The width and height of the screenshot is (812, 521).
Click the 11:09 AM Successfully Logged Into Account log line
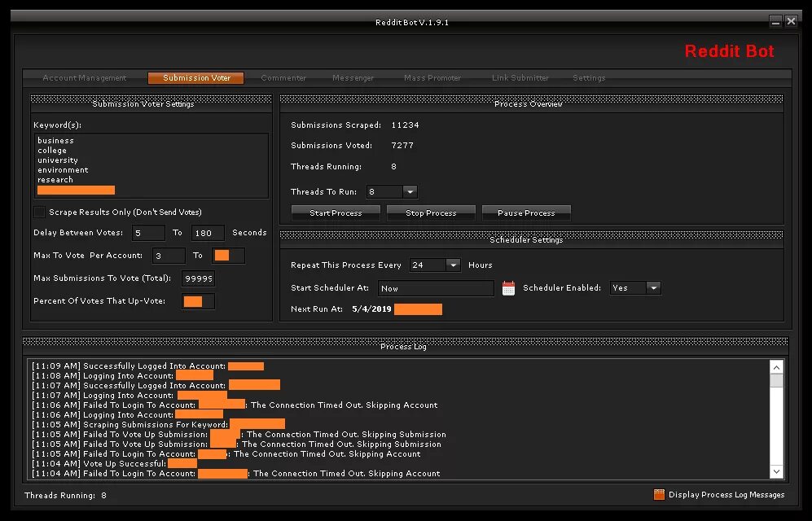147,366
